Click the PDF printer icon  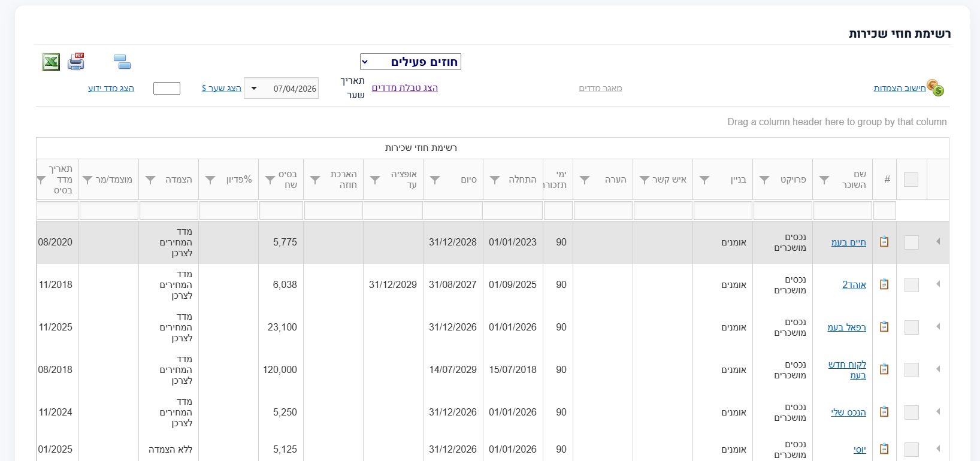click(x=76, y=62)
